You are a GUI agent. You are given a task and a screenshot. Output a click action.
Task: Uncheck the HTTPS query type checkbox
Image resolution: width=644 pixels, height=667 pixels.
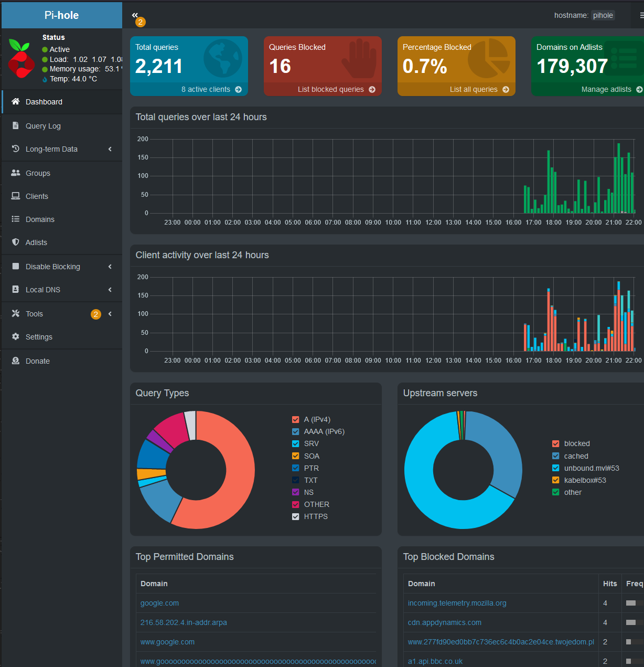[x=296, y=516]
